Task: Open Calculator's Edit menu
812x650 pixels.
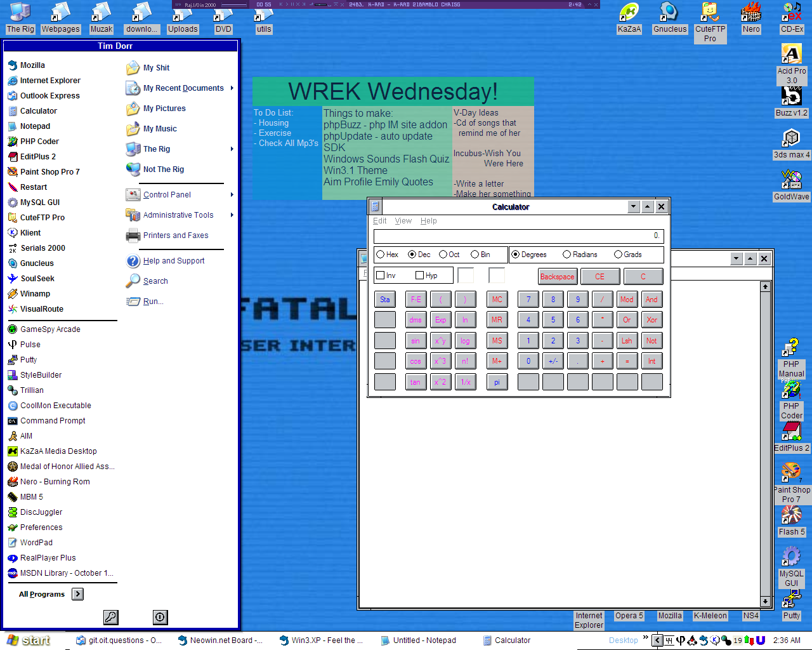Action: pyautogui.click(x=379, y=221)
